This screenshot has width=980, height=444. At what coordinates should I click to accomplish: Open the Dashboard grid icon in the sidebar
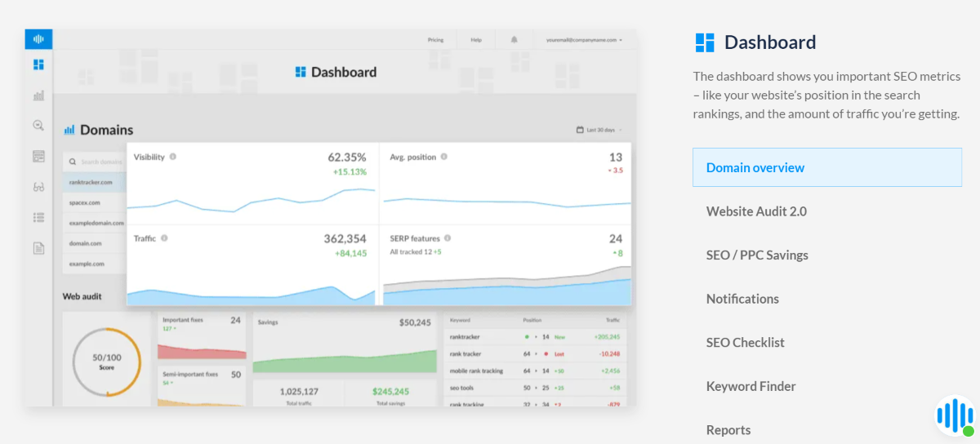[38, 64]
